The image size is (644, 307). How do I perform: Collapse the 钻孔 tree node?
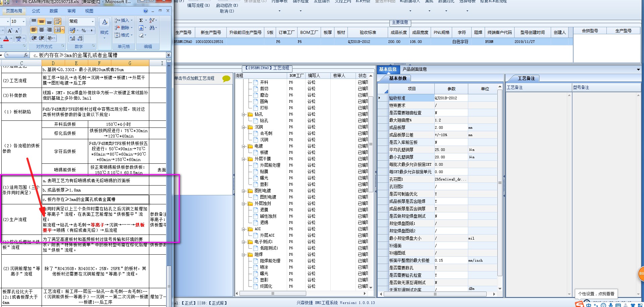(x=244, y=114)
